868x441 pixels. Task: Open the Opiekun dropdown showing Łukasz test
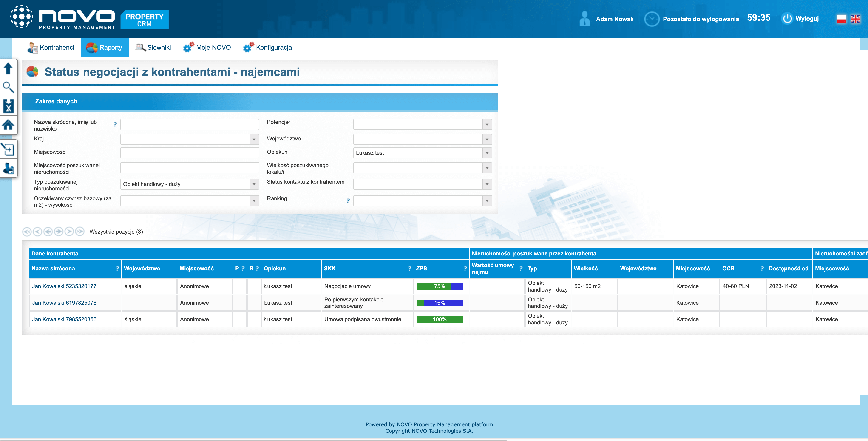click(x=487, y=153)
